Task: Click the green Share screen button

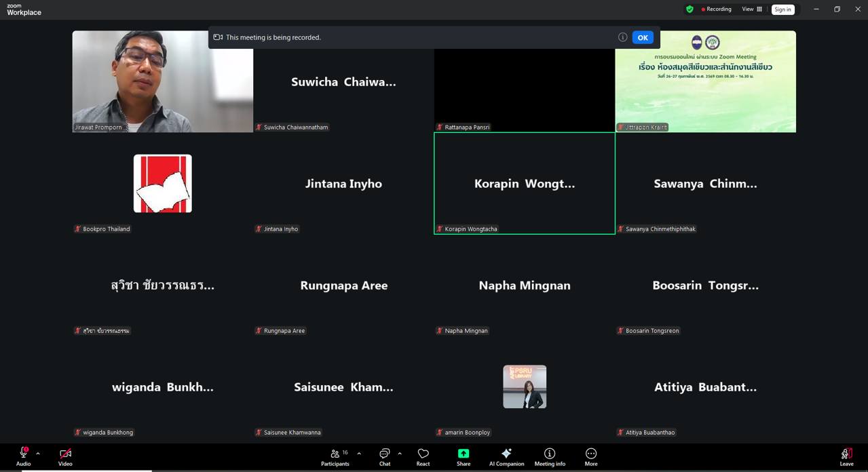Action: [x=464, y=456]
